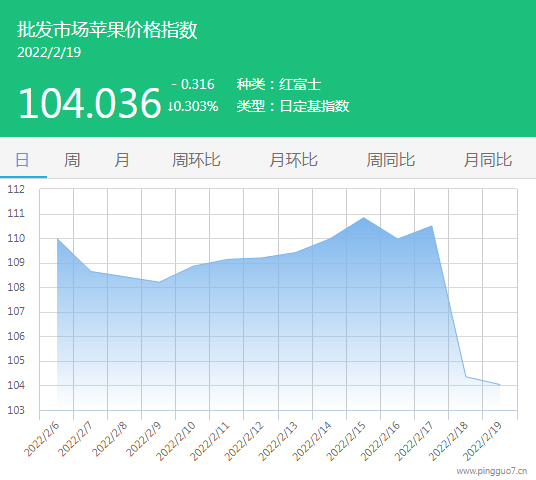Viewport: 536px width, 480px height.
Task: Click the 2022/2/19 date under title
Action: coord(49,52)
